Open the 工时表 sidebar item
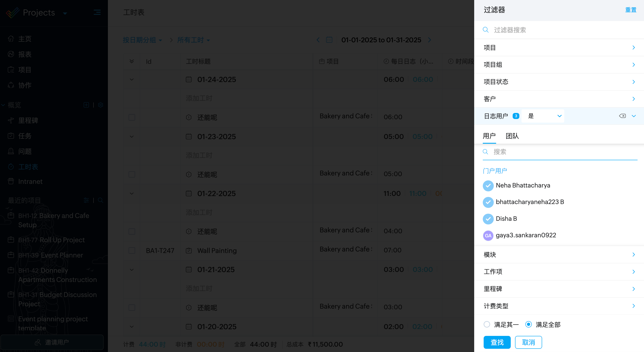Screen dimensions: 644x352 coord(28,167)
